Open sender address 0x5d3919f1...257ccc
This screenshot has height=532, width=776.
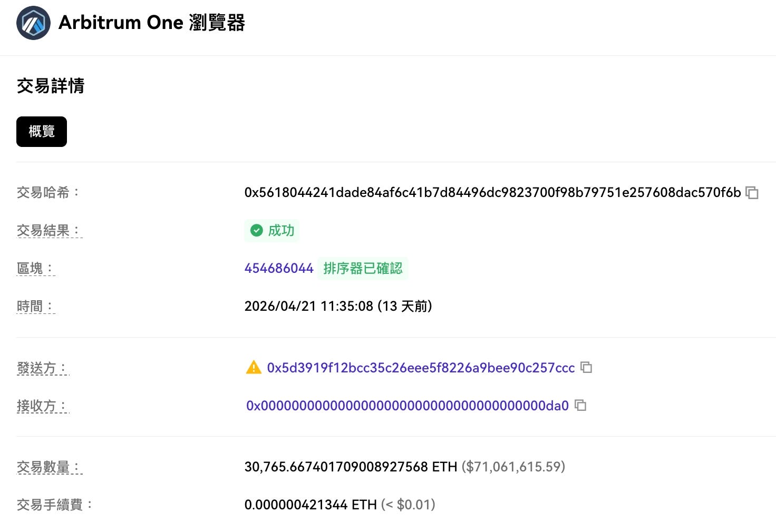coord(421,368)
